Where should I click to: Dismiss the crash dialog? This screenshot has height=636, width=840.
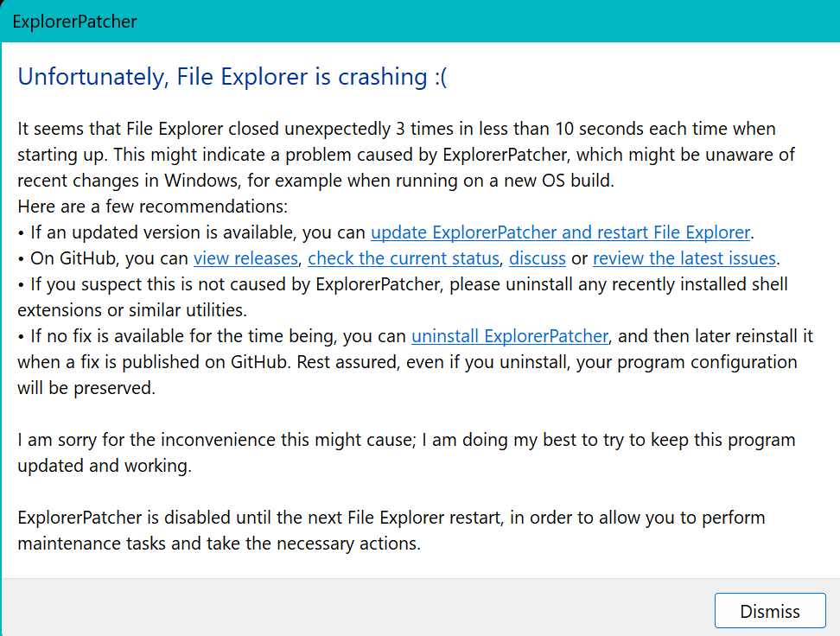[x=770, y=611]
